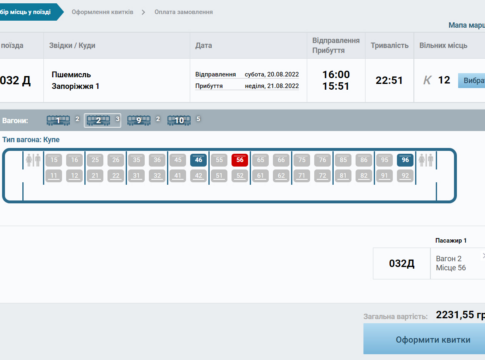Click the left restroom icon in wagon

[x=33, y=160]
